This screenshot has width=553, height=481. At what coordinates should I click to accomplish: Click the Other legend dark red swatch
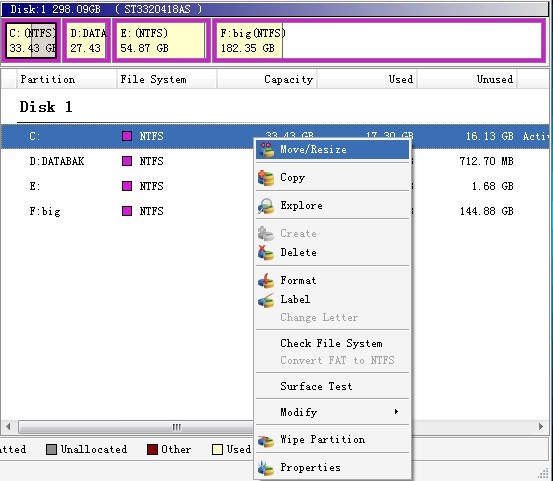coord(152,450)
